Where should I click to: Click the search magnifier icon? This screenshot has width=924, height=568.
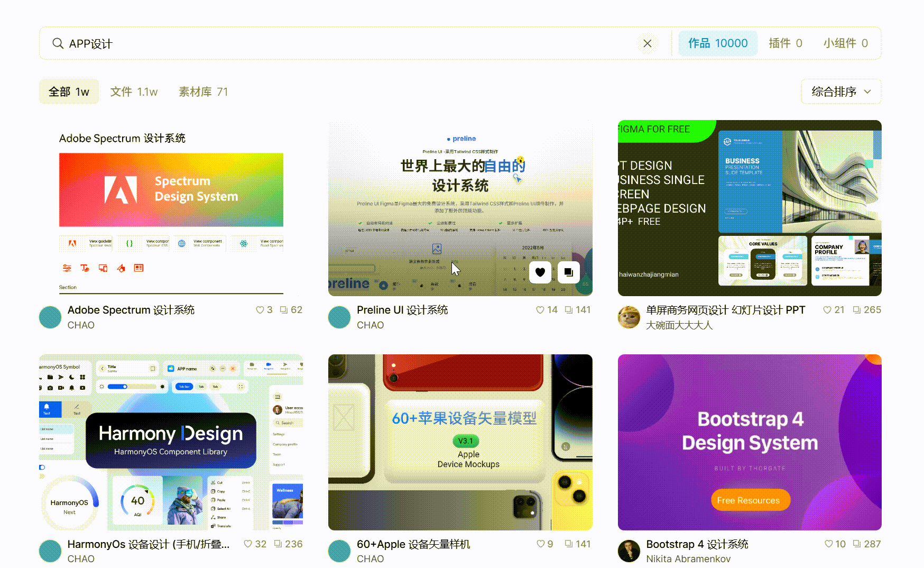[58, 43]
